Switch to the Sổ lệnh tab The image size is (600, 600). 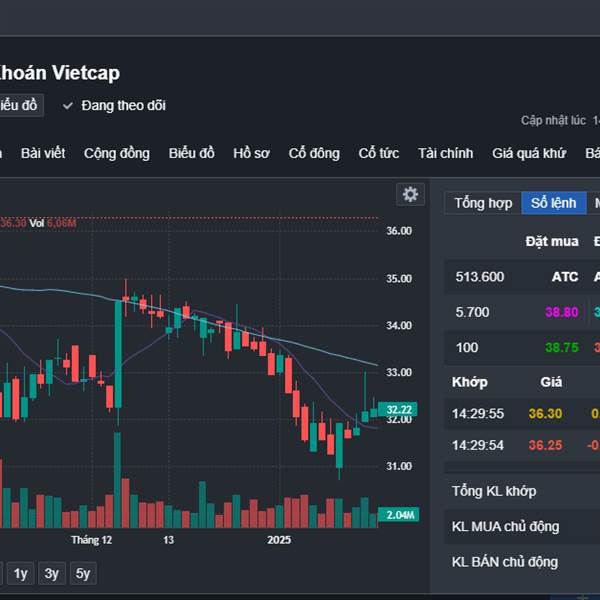tap(553, 203)
